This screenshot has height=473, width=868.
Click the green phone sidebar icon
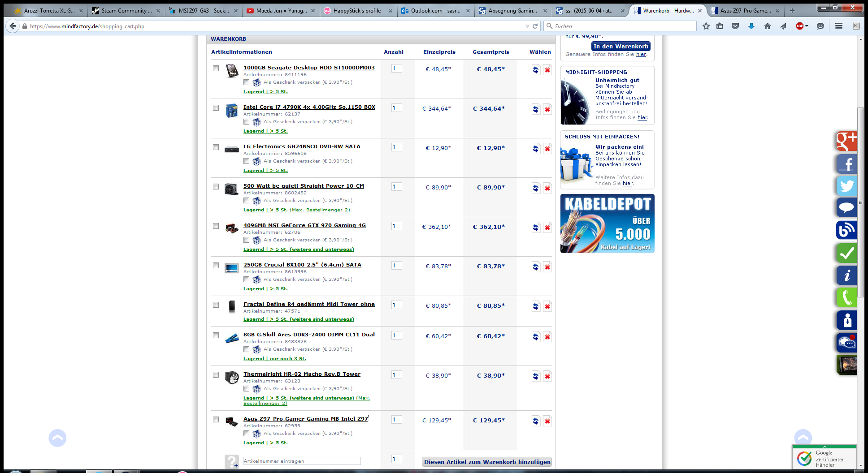846,297
